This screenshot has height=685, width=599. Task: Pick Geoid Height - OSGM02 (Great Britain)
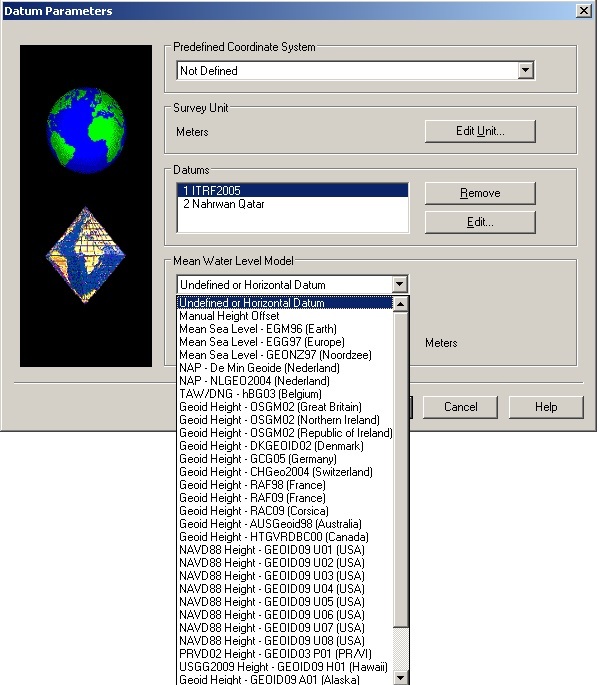[285, 407]
